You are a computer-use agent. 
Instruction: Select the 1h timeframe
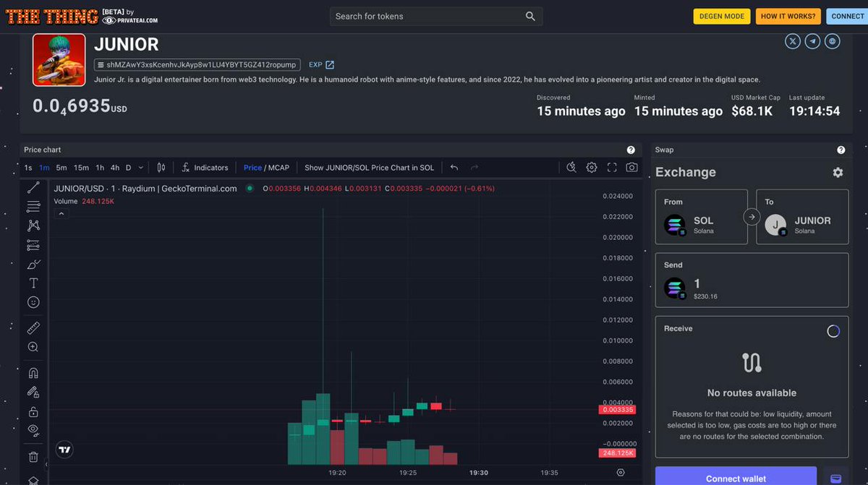(x=100, y=168)
